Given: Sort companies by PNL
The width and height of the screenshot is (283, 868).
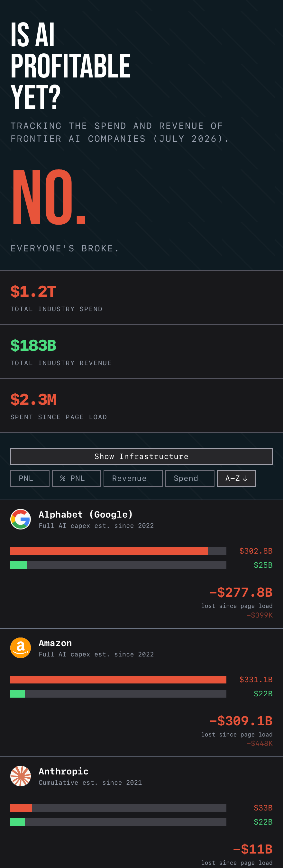Looking at the screenshot, I should (x=30, y=478).
